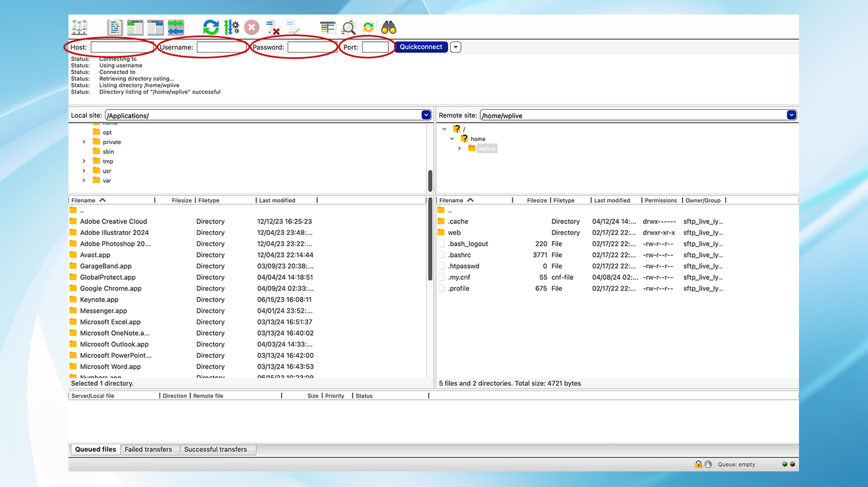Sort remote files by Permissions column

pos(660,200)
